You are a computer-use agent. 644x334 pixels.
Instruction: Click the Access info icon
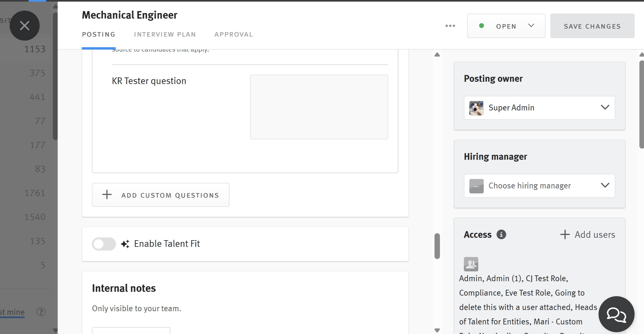[501, 234]
